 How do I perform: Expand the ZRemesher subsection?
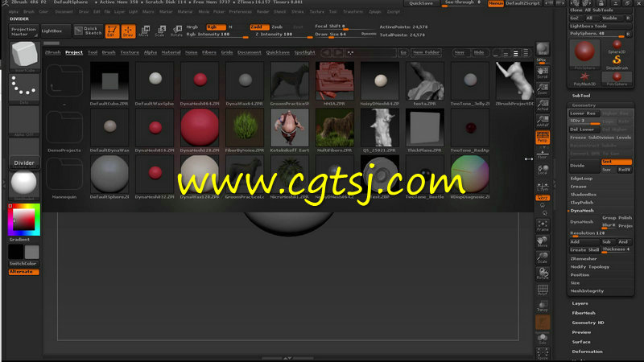pyautogui.click(x=584, y=259)
